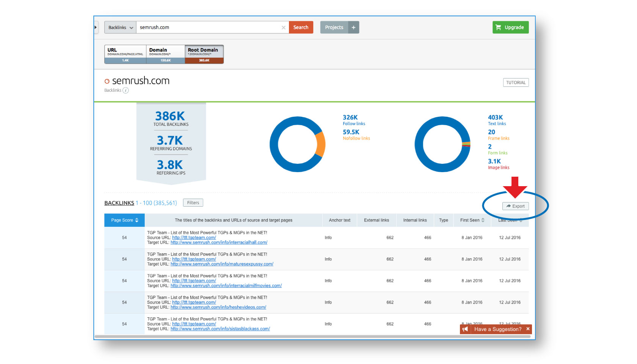Select 3.8K referring IPs figure
Screen dimensions: 637x364
(170, 165)
